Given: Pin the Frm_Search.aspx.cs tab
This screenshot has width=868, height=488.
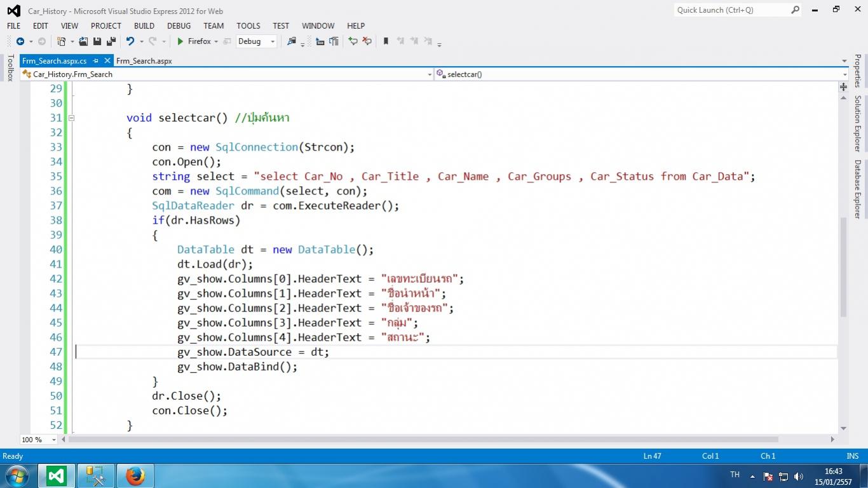Looking at the screenshot, I should coord(96,61).
